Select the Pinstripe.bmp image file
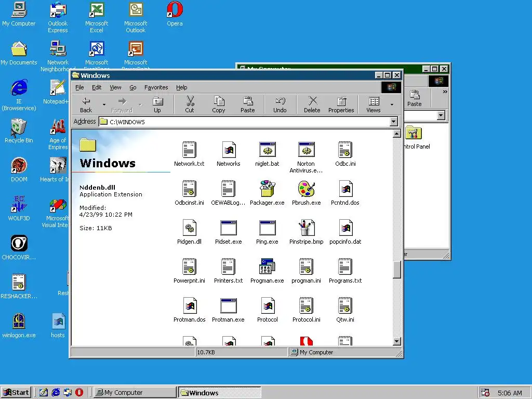The image size is (532, 399). [x=307, y=232]
